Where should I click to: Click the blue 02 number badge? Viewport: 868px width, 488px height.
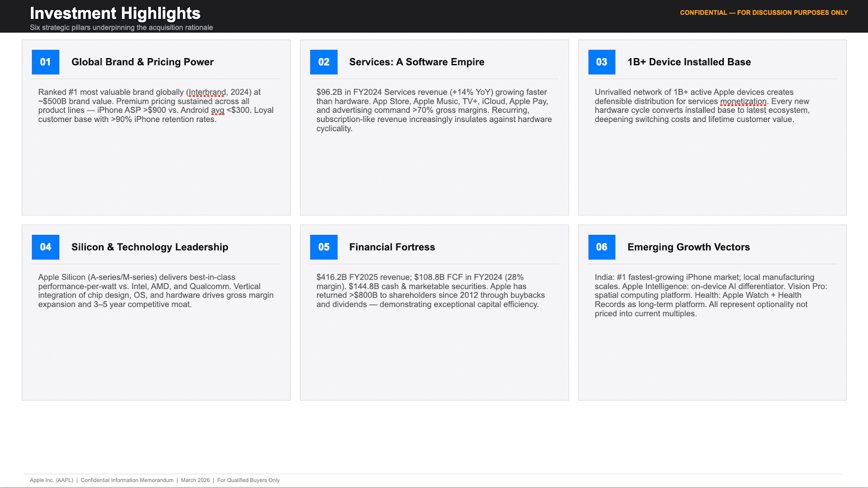pos(324,62)
